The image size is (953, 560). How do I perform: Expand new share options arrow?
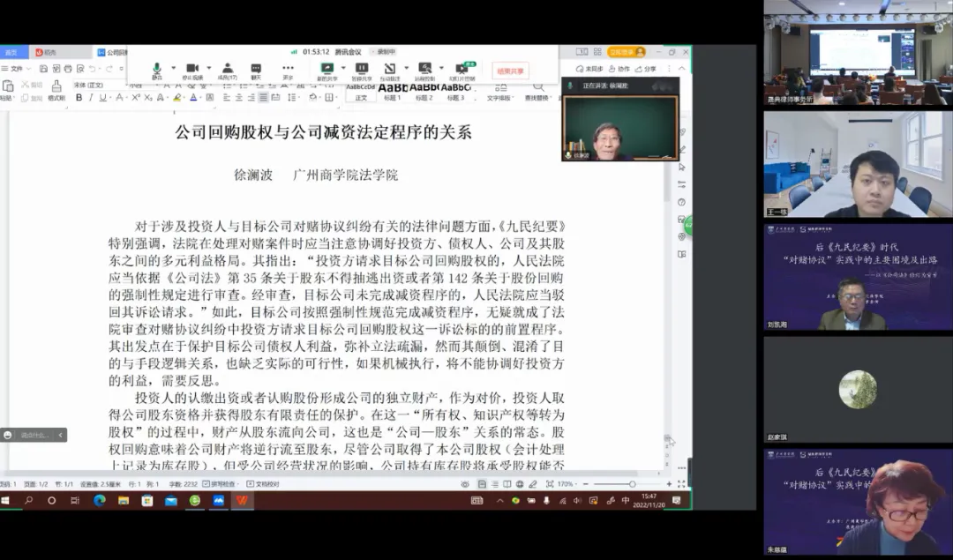coord(343,68)
